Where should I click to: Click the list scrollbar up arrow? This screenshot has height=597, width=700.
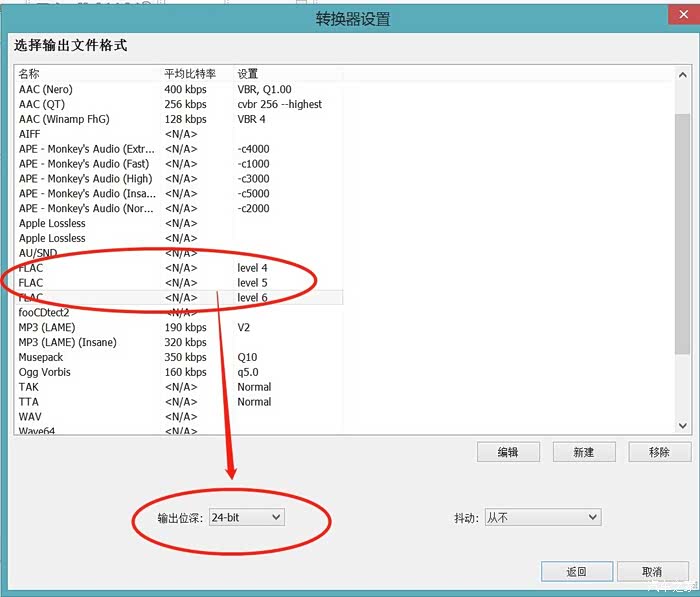(x=682, y=75)
